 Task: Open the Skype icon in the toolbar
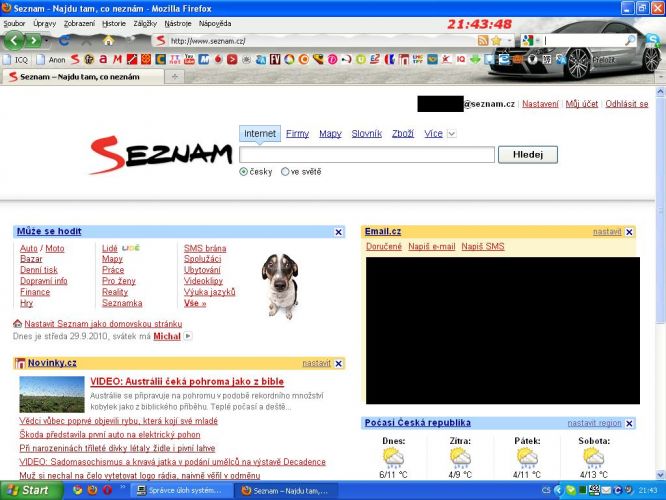pyautogui.click(x=653, y=40)
